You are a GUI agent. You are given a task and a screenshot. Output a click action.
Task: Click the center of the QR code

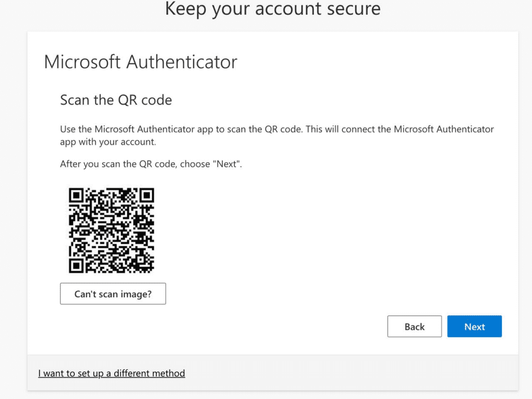click(x=112, y=230)
